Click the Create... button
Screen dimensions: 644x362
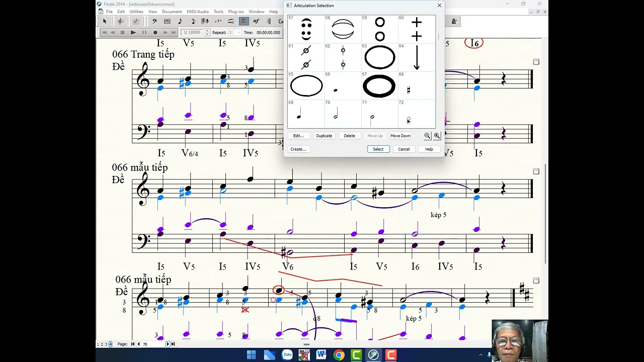[298, 149]
